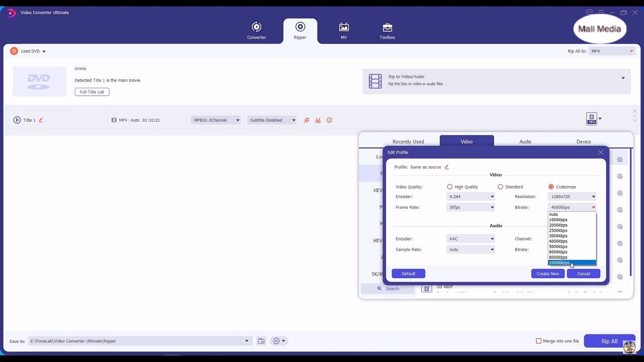Select High Quality video option

click(450, 187)
